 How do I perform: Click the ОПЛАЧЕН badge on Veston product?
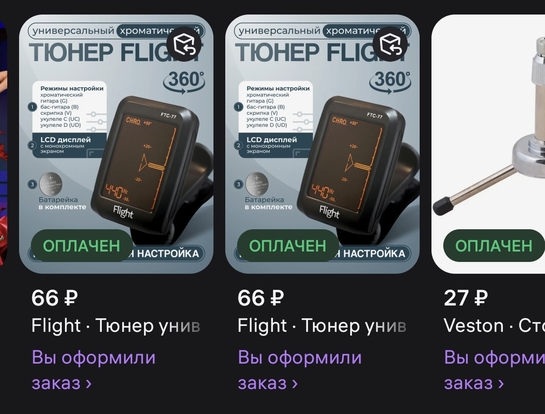[x=494, y=246]
